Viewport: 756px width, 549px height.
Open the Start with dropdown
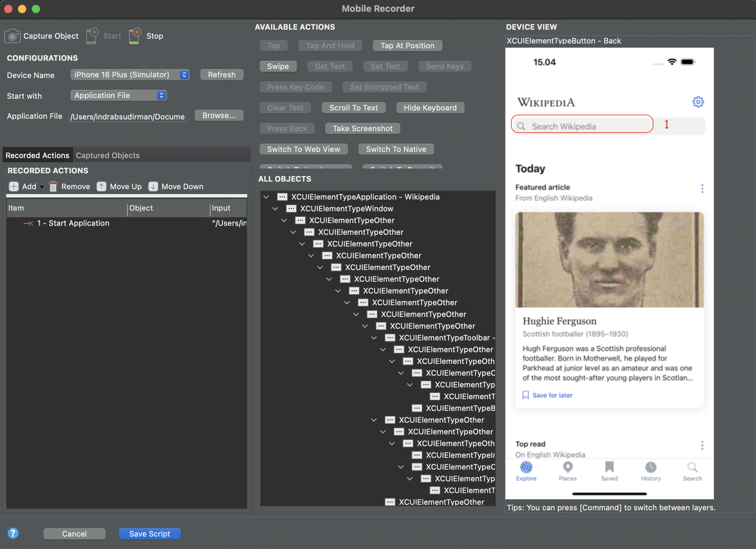118,95
